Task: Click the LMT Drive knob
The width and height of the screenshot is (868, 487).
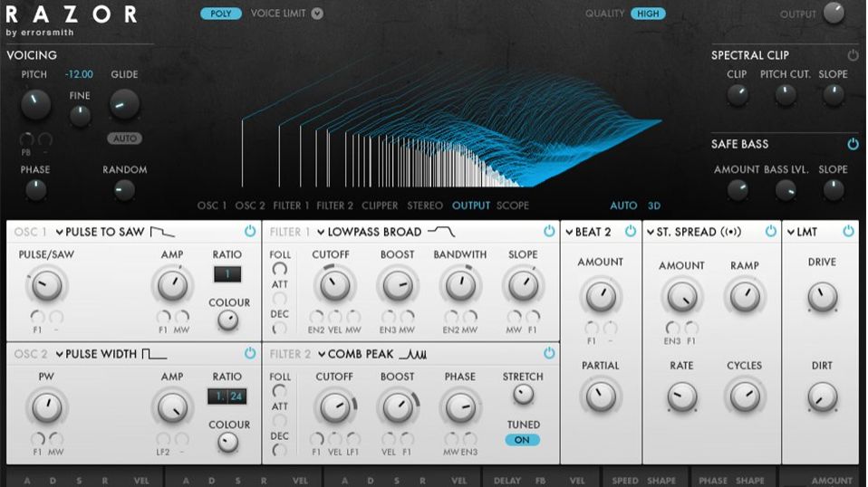Action: 822,297
